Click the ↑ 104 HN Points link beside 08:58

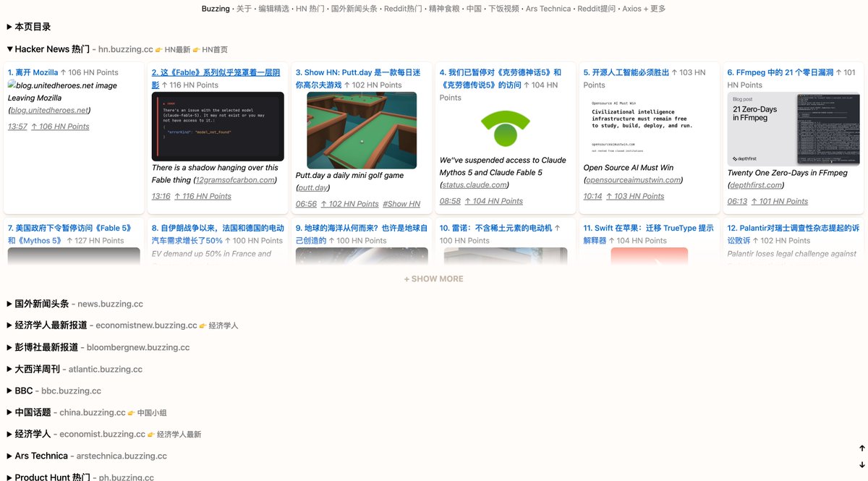pos(493,201)
